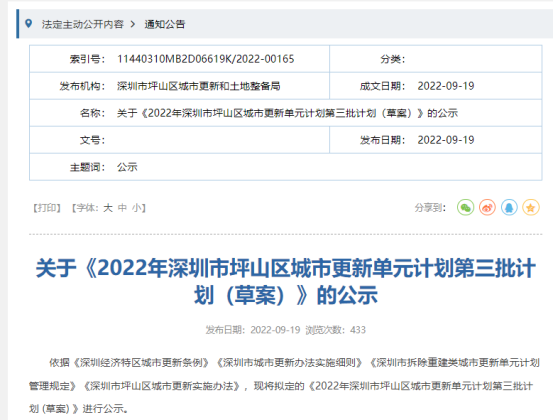This screenshot has width=554, height=420.
Task: Click the 浏览次数 433 view counter
Action: click(335, 330)
